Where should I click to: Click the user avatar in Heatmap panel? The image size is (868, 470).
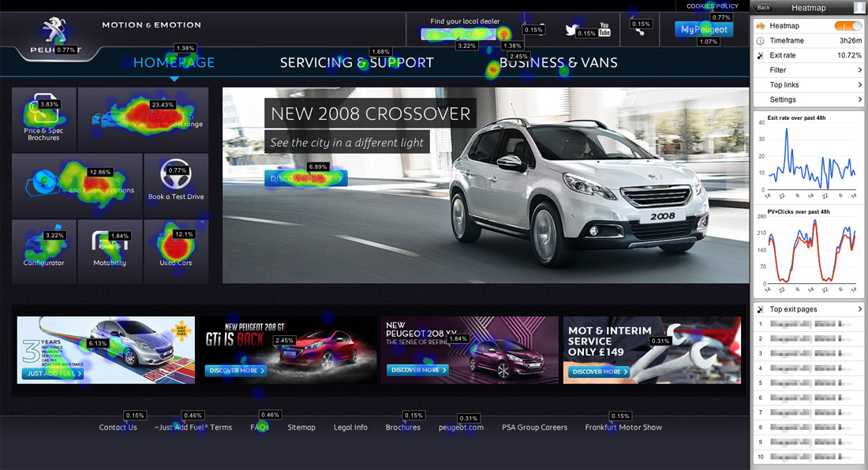click(x=859, y=7)
